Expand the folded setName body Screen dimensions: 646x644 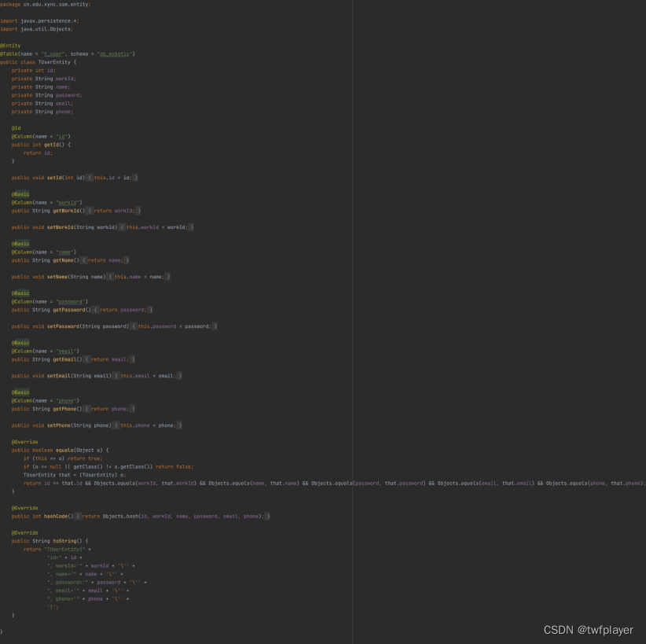tap(139, 277)
